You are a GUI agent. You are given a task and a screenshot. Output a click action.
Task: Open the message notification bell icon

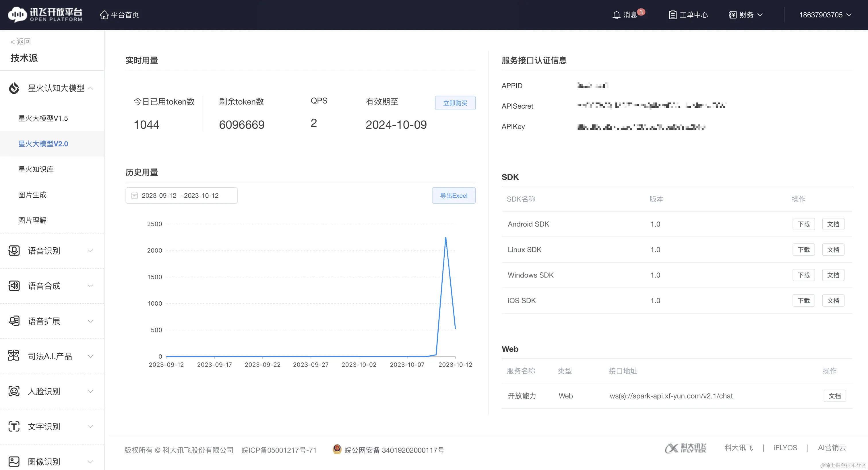pos(616,15)
